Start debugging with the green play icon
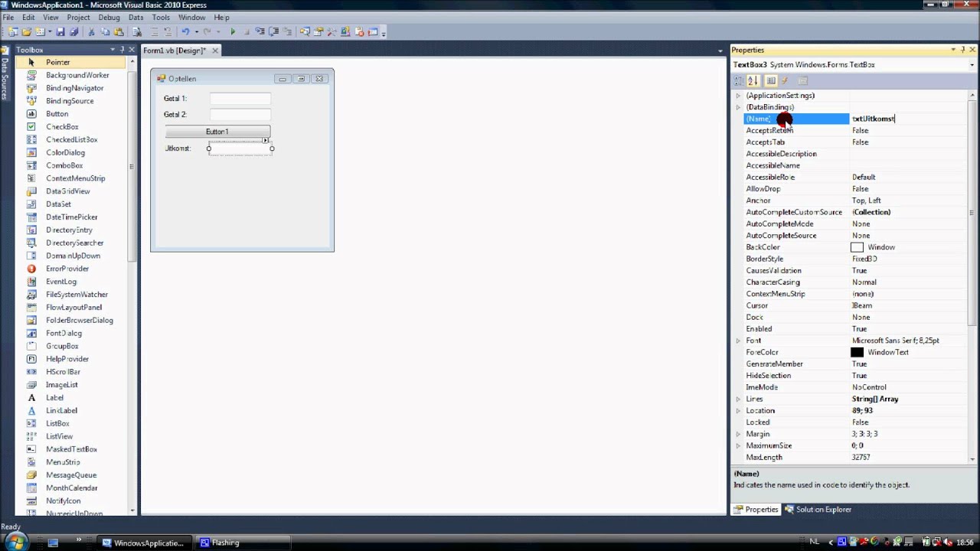The width and height of the screenshot is (980, 551). click(233, 31)
